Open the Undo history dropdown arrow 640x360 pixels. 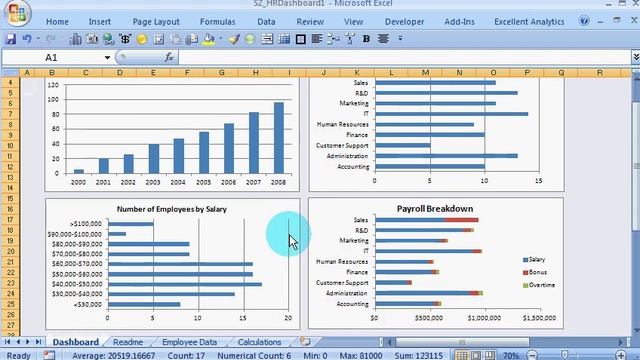(x=38, y=39)
